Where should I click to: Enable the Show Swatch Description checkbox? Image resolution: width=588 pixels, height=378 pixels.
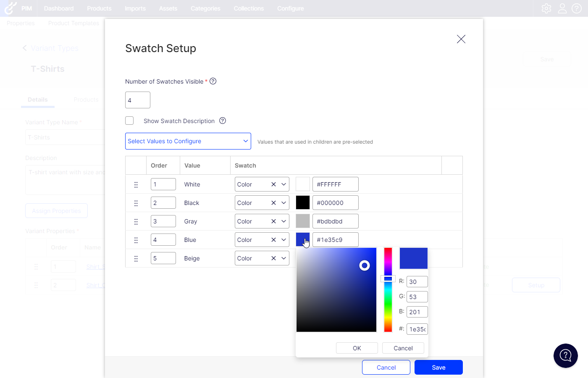point(129,121)
